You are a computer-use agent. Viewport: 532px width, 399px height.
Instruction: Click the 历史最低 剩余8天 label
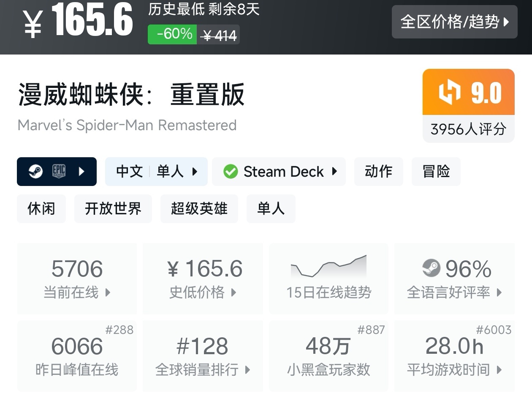click(x=204, y=9)
